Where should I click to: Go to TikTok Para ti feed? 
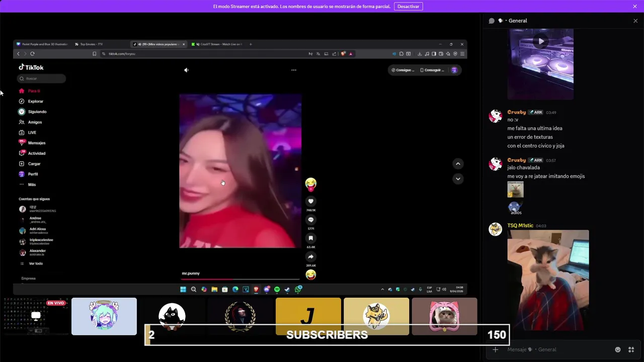pos(29,91)
